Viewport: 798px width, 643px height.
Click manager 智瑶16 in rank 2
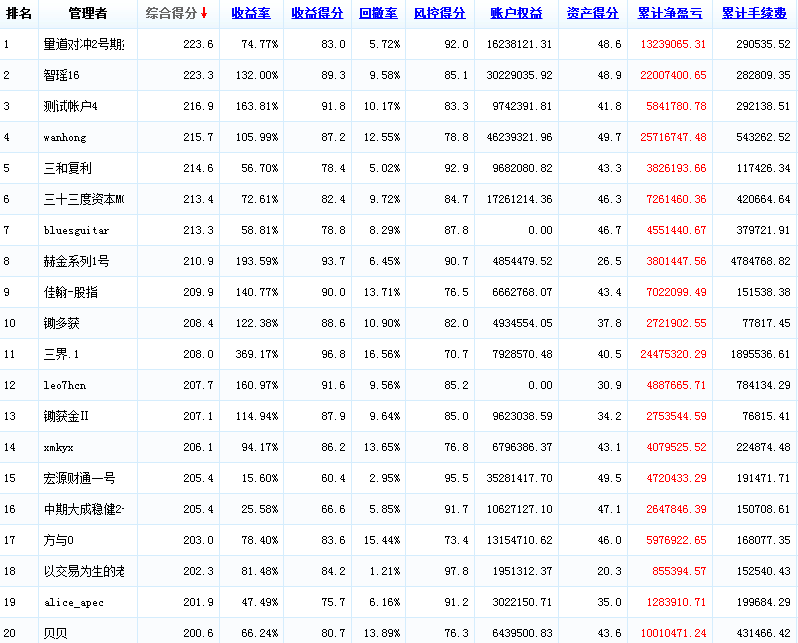coord(65,75)
